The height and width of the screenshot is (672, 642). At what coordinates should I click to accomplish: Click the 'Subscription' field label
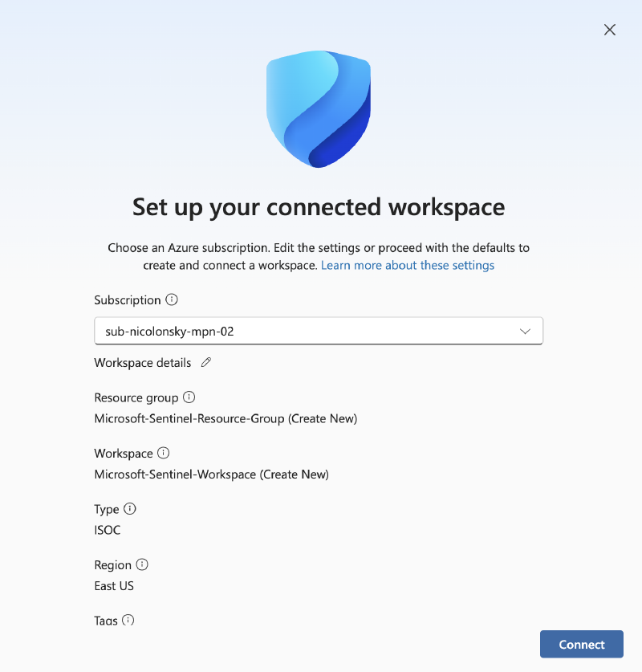(128, 300)
